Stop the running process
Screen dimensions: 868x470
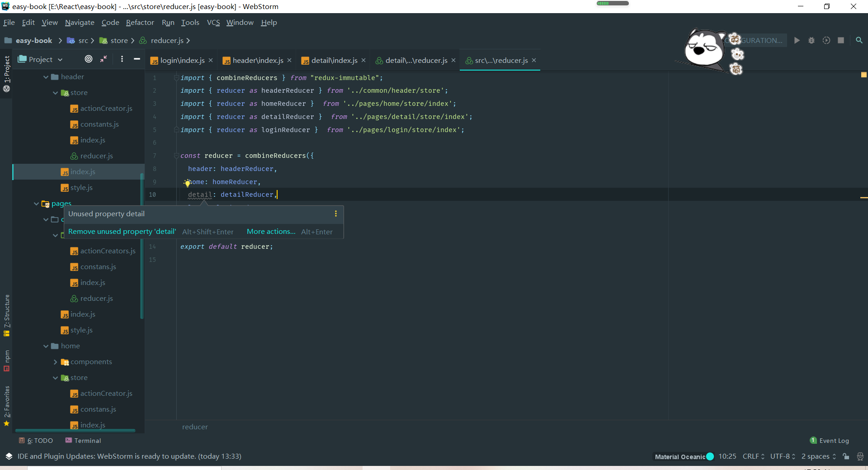click(x=841, y=40)
